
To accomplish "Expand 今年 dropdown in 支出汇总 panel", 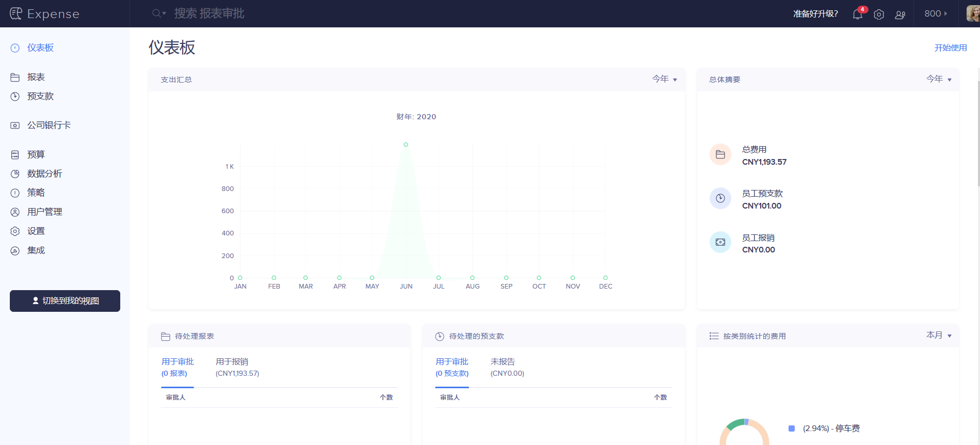I will (665, 79).
